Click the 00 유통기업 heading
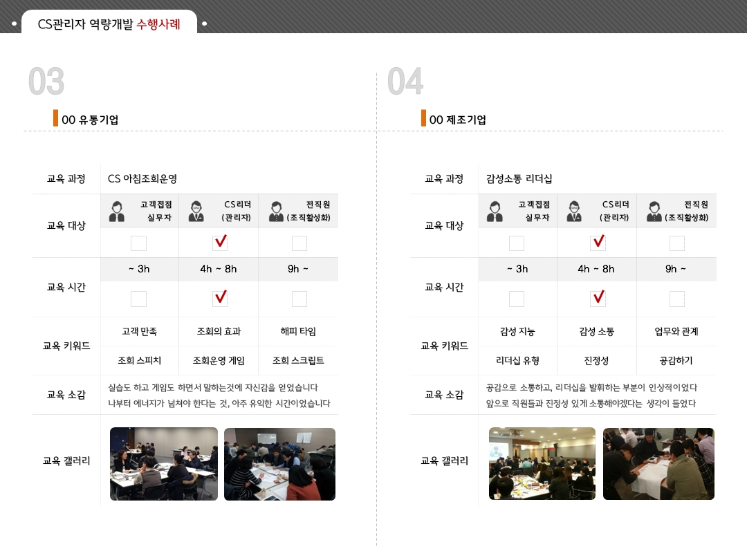747x560 pixels. click(x=90, y=120)
